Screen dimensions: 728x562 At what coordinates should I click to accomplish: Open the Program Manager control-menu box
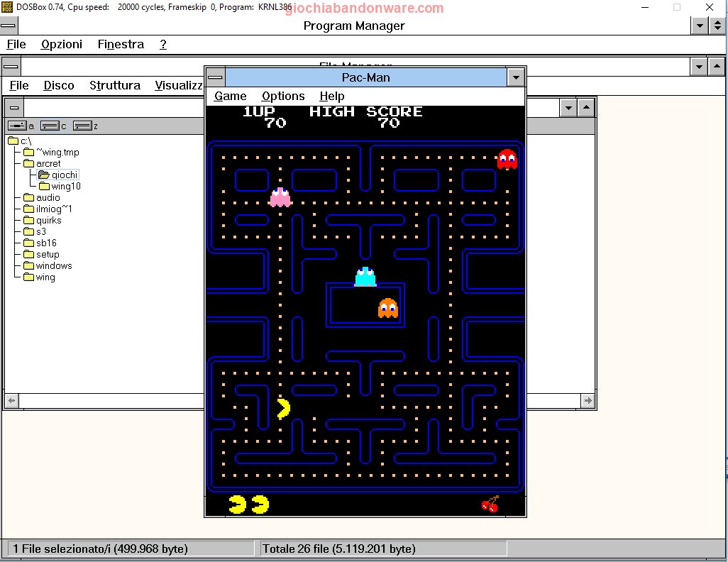point(9,25)
